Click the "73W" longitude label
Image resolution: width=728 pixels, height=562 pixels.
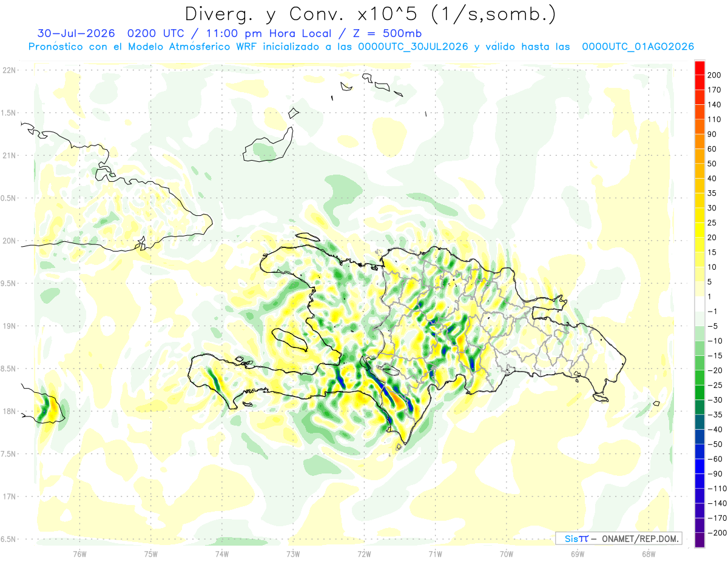(x=293, y=554)
